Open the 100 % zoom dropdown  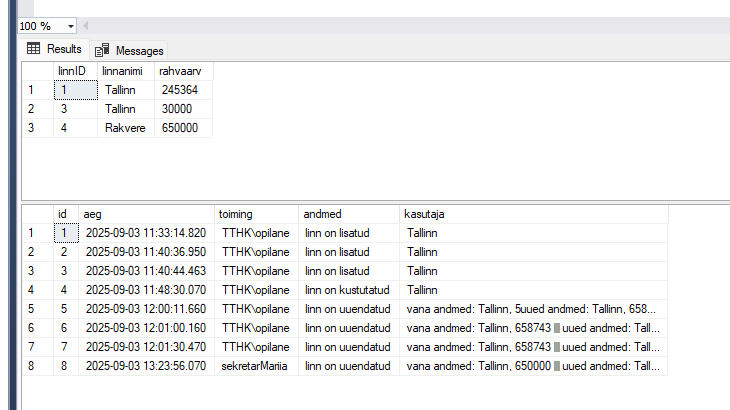[x=69, y=25]
